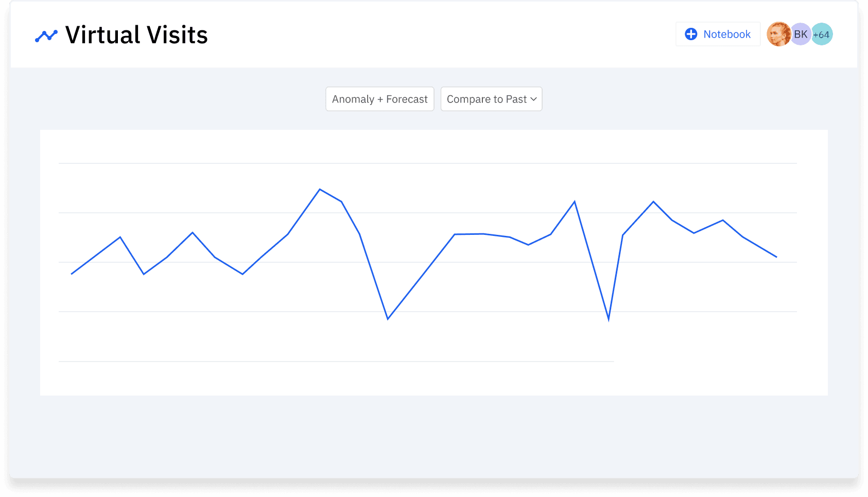868x497 pixels.
Task: Click the Virtual Visits page title
Action: 136,35
